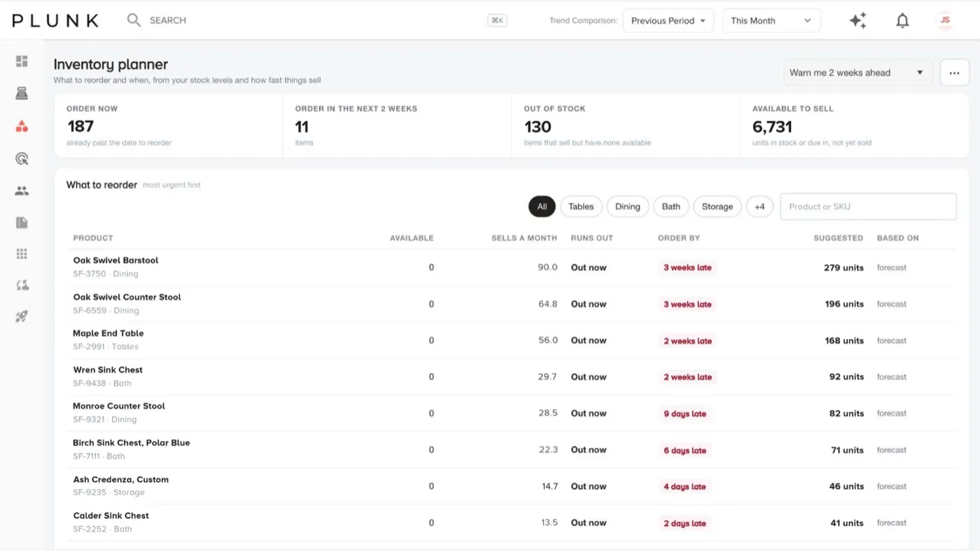Click the search magnifier icon
The height and width of the screenshot is (551, 980).
134,20
